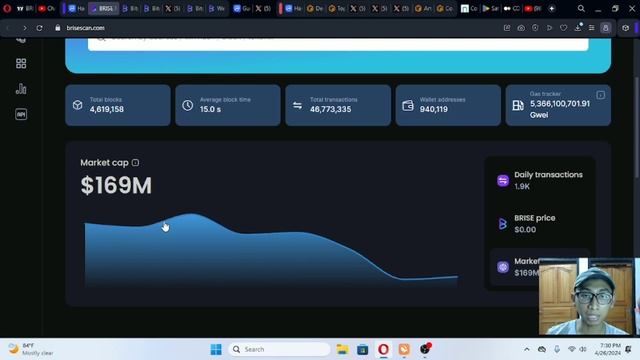The height and width of the screenshot is (360, 640).
Task: Open the Total blocks stat card
Action: (x=118, y=105)
